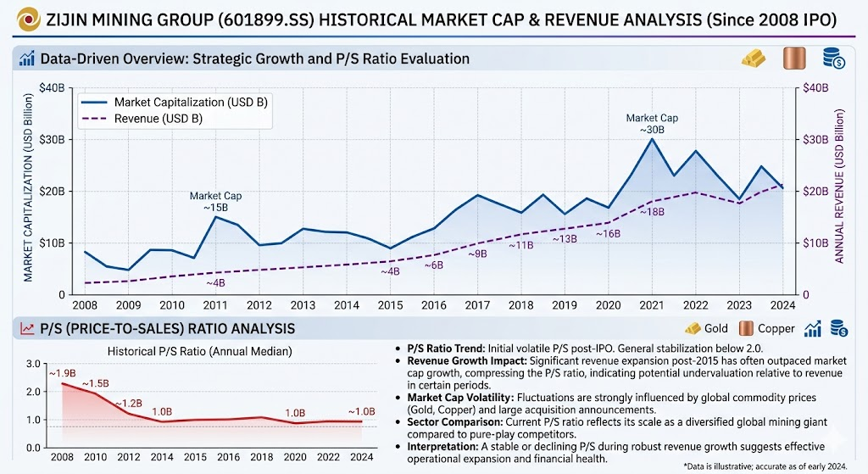Click 2021 on the main chart x-axis

[652, 305]
